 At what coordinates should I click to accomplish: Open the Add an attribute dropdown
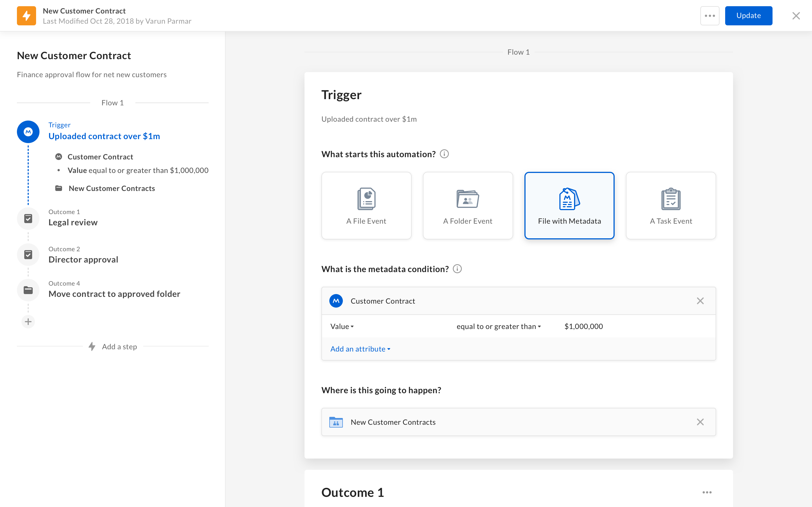(360, 349)
